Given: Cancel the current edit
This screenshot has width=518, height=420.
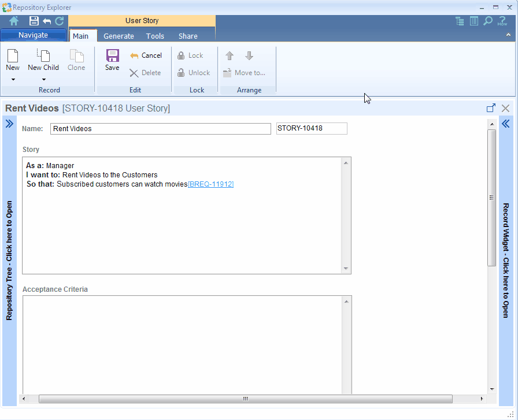Looking at the screenshot, I should point(146,55).
